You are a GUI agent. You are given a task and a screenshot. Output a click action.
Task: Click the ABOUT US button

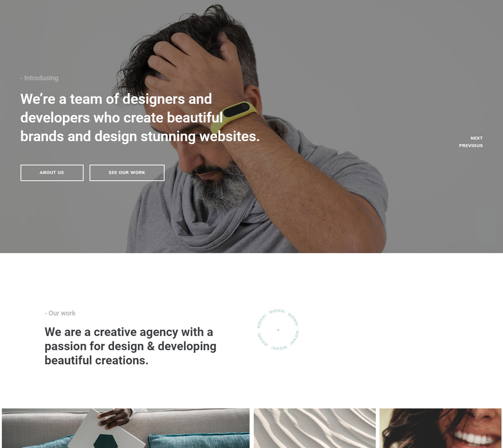(52, 173)
